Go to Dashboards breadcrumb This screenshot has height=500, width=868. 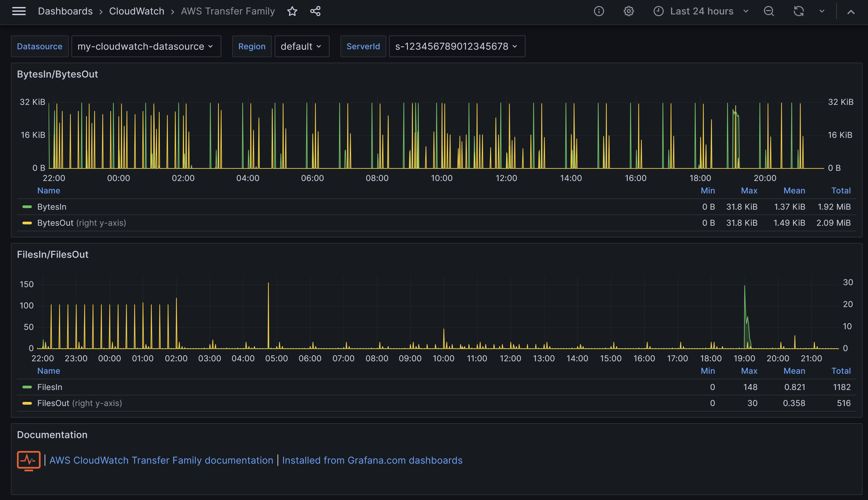[65, 11]
